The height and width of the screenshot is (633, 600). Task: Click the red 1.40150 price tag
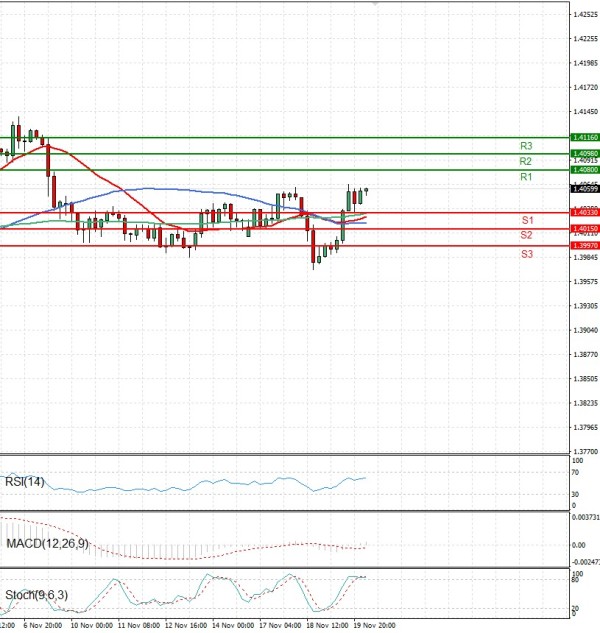pyautogui.click(x=584, y=229)
